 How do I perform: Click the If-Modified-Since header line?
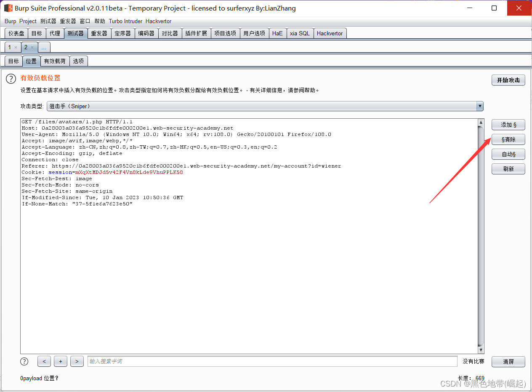coord(102,197)
